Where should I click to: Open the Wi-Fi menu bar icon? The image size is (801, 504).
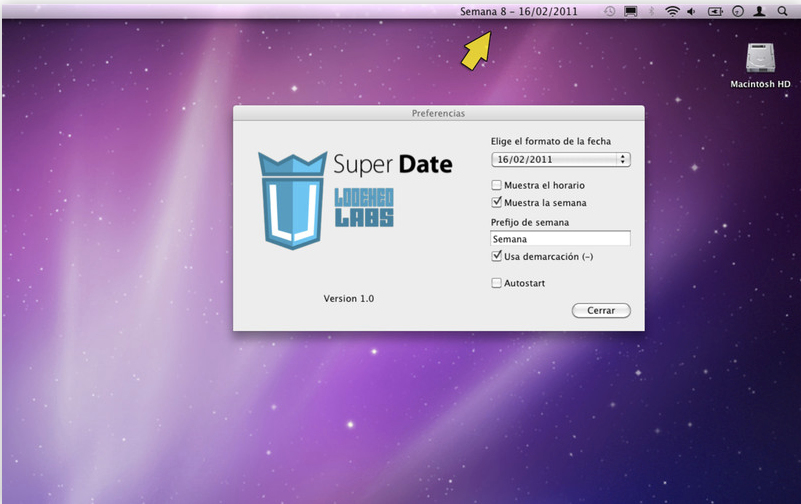(x=672, y=11)
